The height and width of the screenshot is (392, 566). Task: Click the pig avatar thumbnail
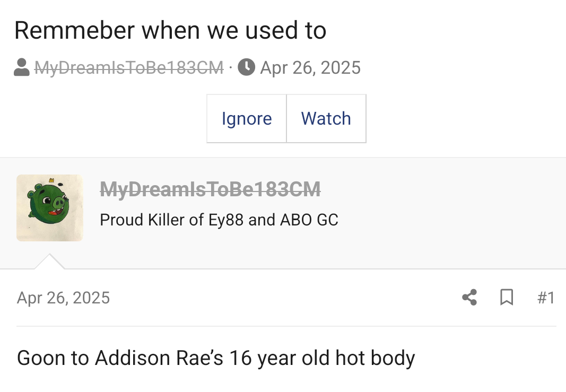(49, 207)
